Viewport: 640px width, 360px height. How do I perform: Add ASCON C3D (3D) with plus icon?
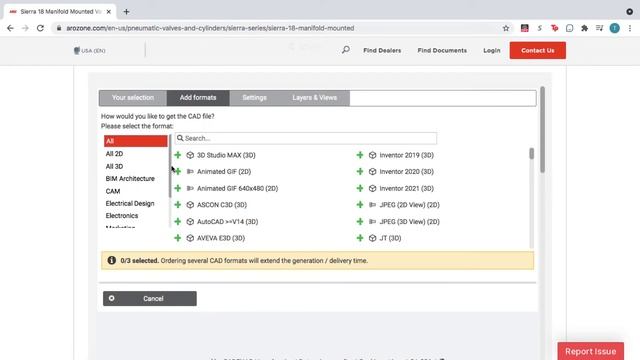pyautogui.click(x=178, y=204)
